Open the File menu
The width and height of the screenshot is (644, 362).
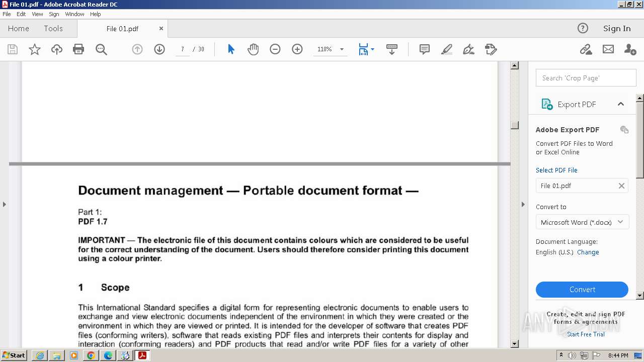[7, 14]
